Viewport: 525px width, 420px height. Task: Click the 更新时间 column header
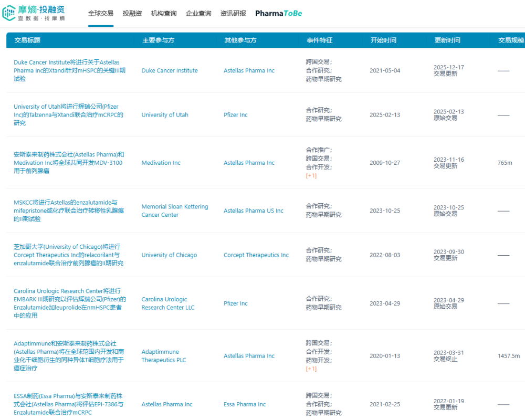pos(447,40)
